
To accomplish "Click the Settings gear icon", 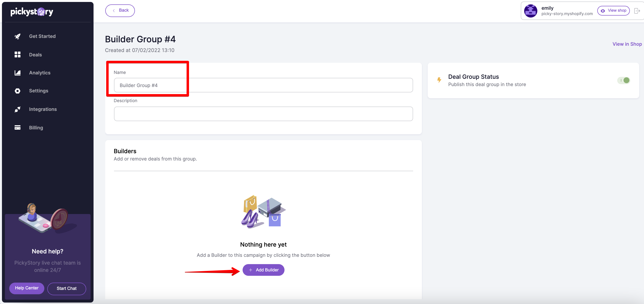I will click(x=18, y=91).
